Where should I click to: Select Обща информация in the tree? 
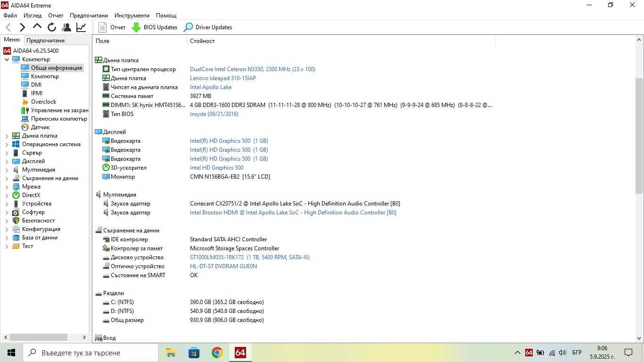click(x=57, y=68)
